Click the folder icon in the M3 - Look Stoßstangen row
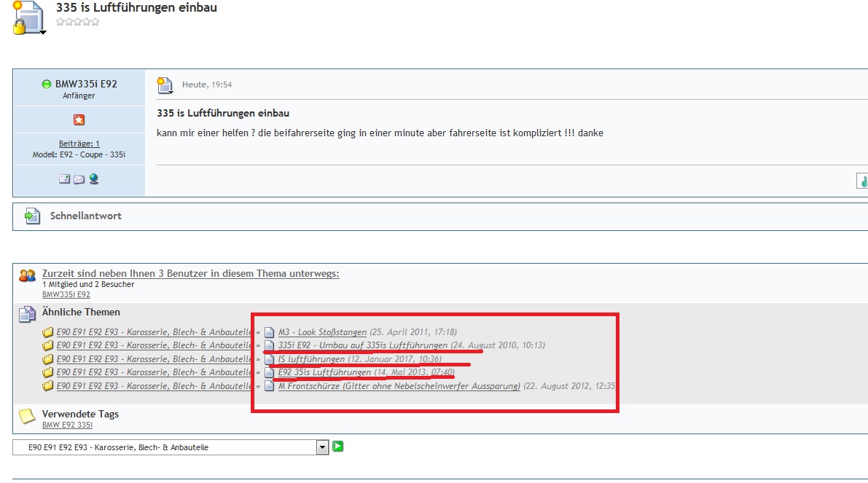The image size is (868, 483). point(47,332)
